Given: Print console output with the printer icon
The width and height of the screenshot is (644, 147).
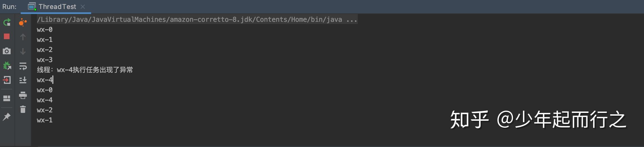Looking at the screenshot, I should coord(23,95).
